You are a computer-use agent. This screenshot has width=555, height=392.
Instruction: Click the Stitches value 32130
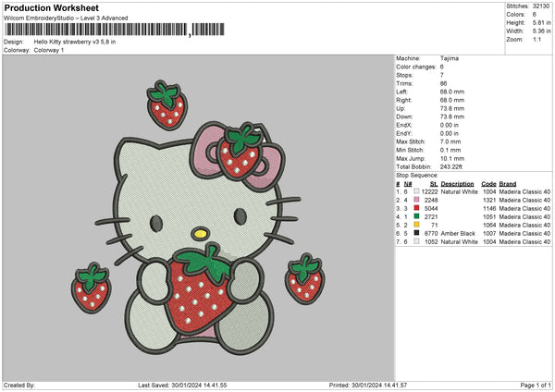(541, 6)
